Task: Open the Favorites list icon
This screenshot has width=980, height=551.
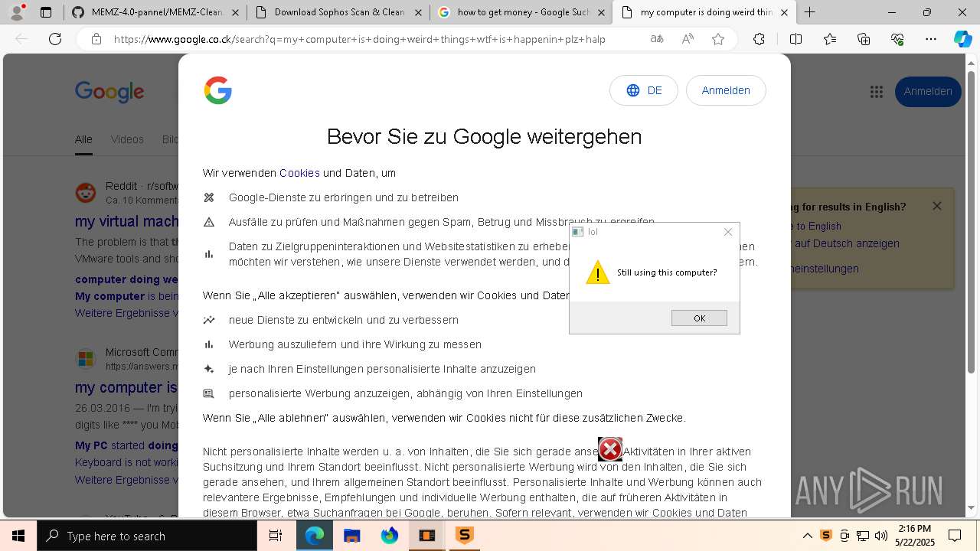Action: 830,39
